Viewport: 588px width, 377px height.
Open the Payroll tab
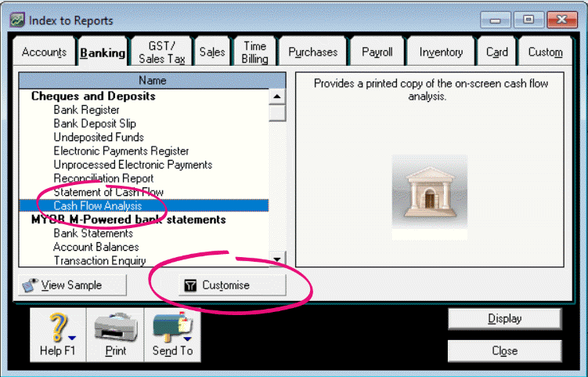click(377, 53)
